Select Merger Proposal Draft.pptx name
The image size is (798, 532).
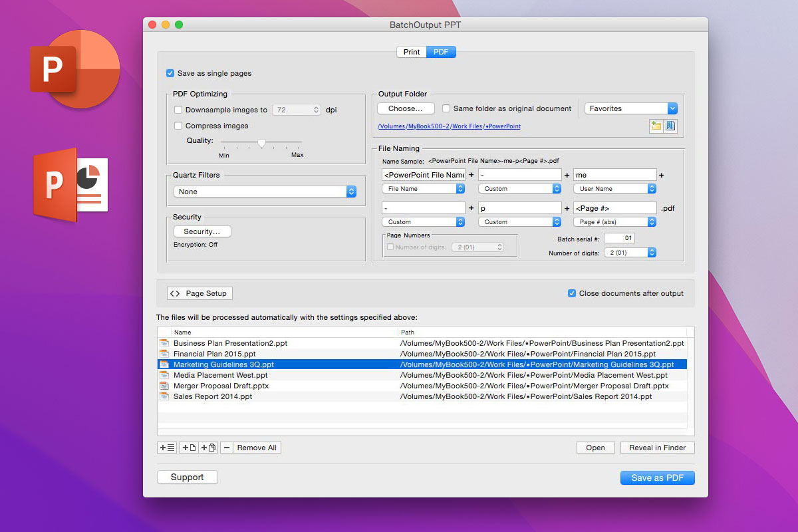click(x=221, y=386)
